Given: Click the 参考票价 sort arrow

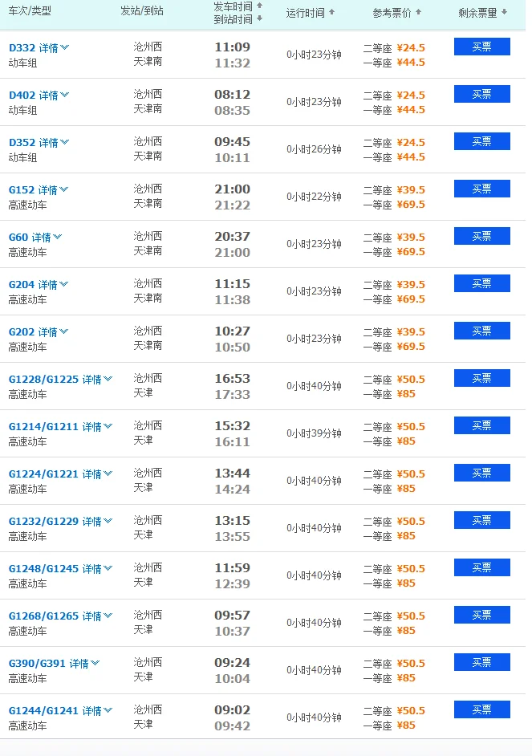Looking at the screenshot, I should click(x=417, y=13).
